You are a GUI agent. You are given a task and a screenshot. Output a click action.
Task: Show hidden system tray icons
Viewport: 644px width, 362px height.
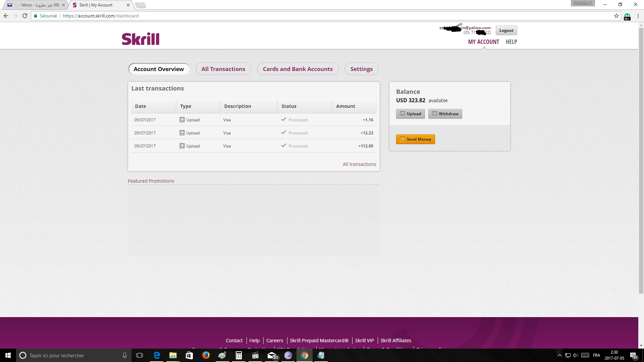(559, 355)
